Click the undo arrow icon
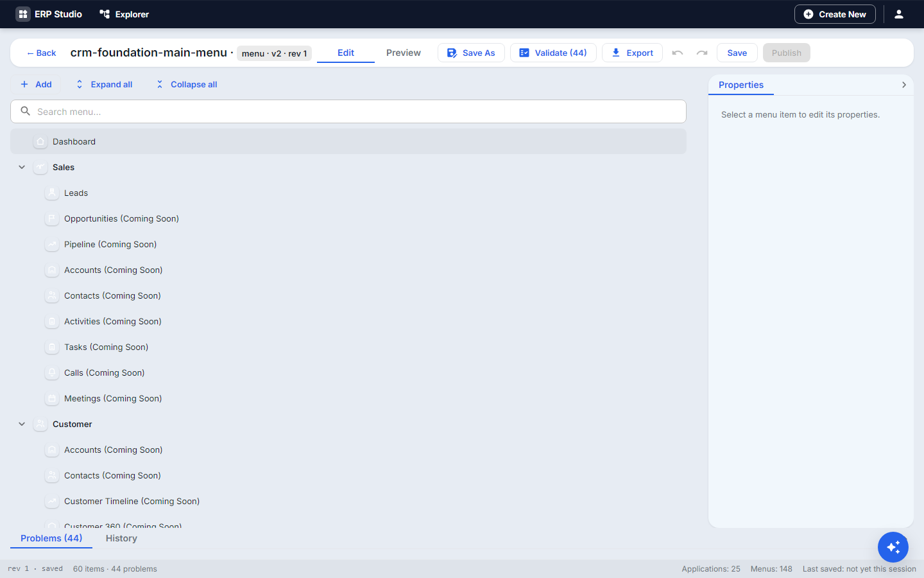Viewport: 924px width, 578px height. point(678,53)
